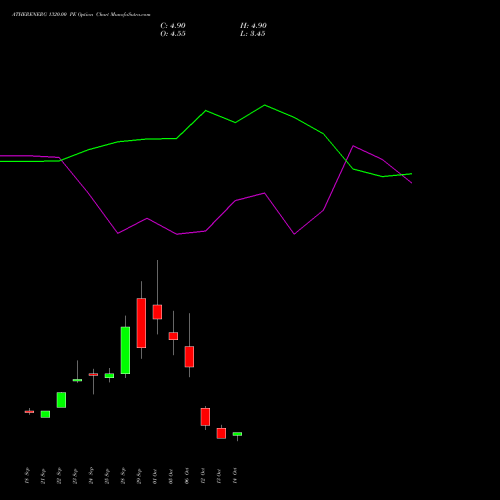
Task: Click the chart title text at top left
Action: pos(81,15)
